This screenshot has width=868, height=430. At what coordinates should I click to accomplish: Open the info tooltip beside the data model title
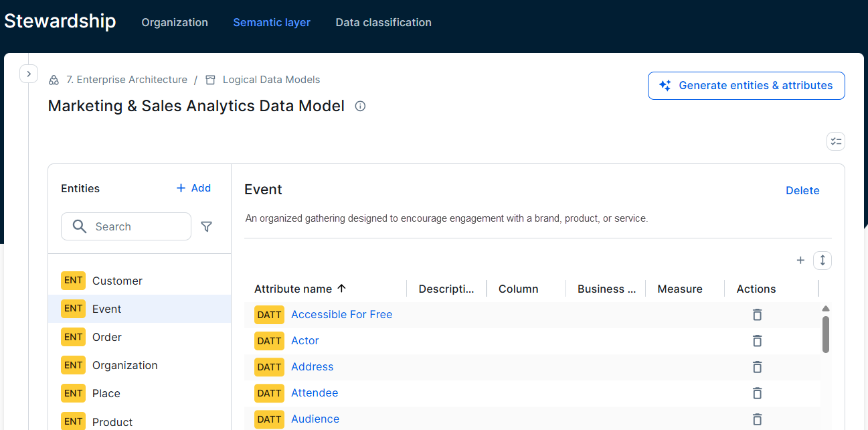click(x=360, y=106)
